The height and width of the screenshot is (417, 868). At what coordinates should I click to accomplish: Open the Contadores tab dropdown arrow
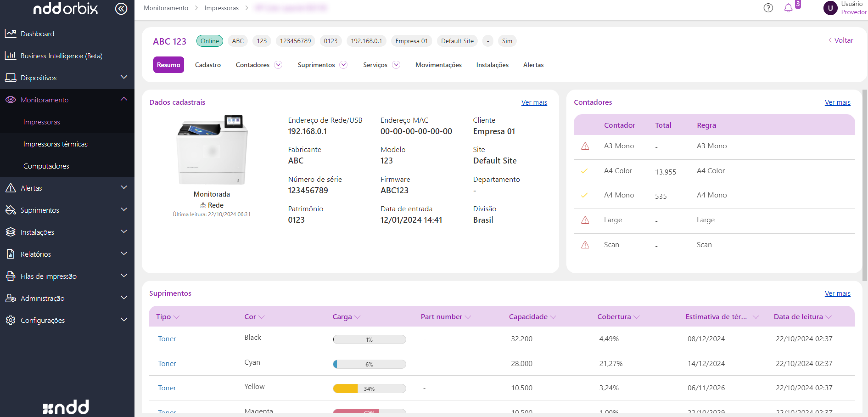coord(278,65)
